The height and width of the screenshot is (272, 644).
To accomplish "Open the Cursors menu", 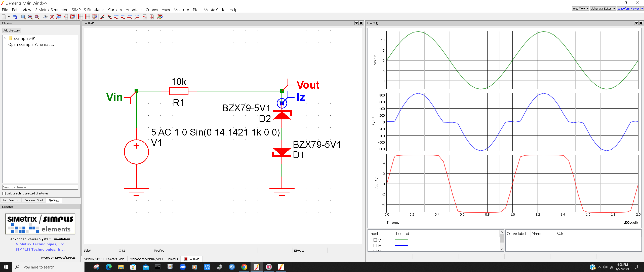I will 115,10.
